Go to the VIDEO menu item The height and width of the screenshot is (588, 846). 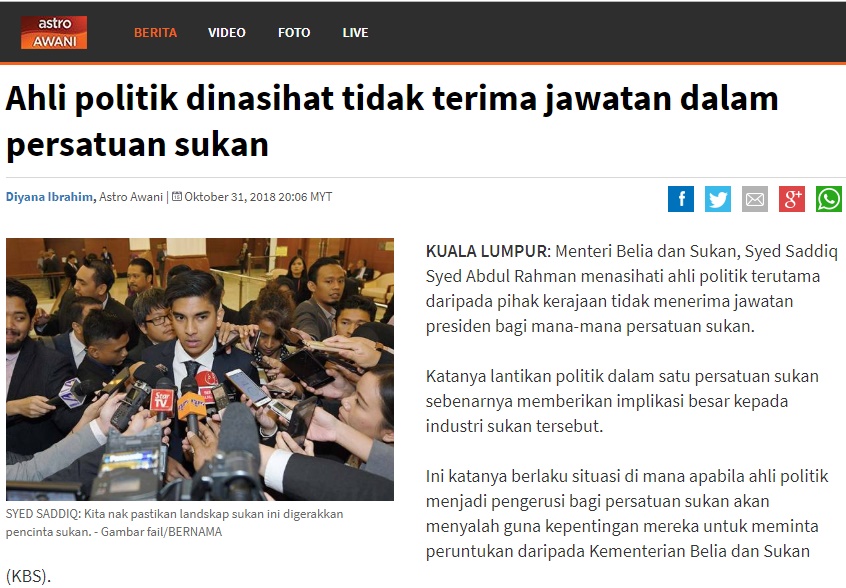227,33
